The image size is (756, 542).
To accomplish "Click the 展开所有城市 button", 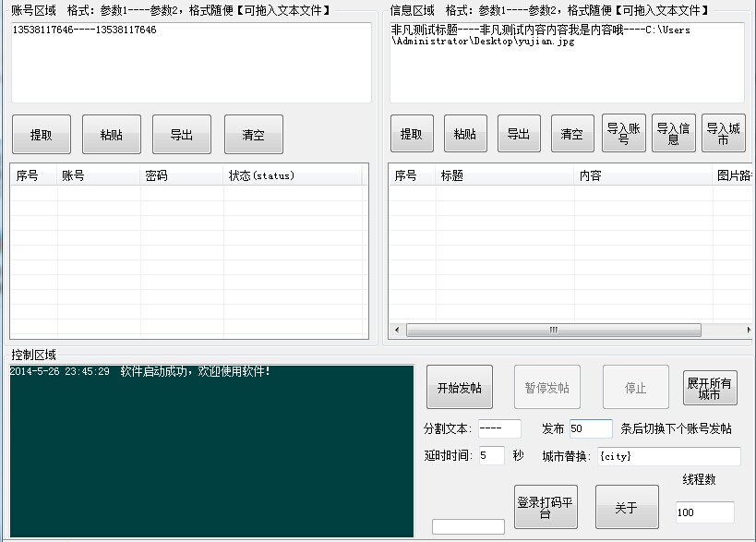I will click(x=710, y=386).
